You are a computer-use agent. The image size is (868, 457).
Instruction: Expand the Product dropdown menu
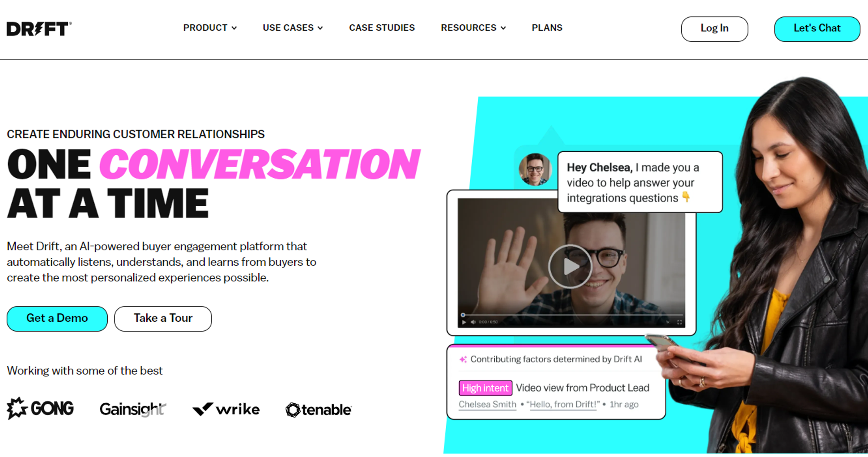(210, 28)
